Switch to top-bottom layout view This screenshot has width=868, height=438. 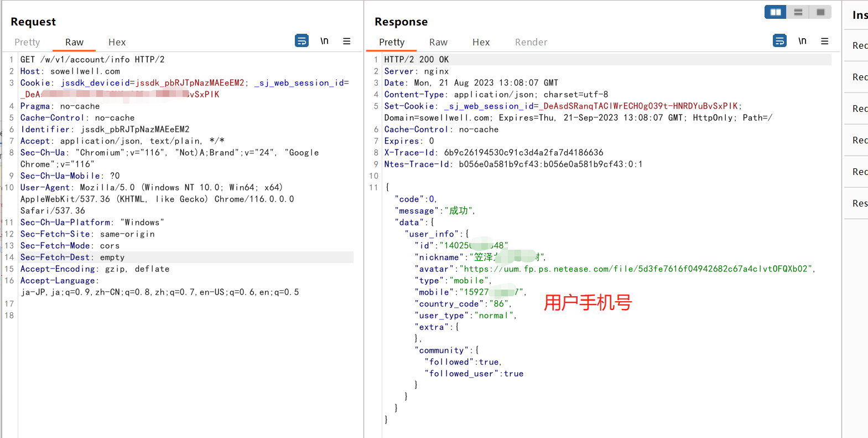coord(798,12)
